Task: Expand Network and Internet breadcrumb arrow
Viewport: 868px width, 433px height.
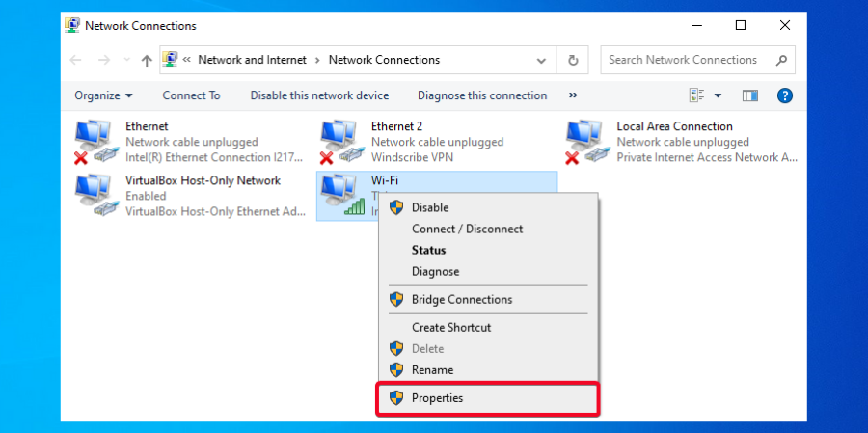Action: point(317,60)
